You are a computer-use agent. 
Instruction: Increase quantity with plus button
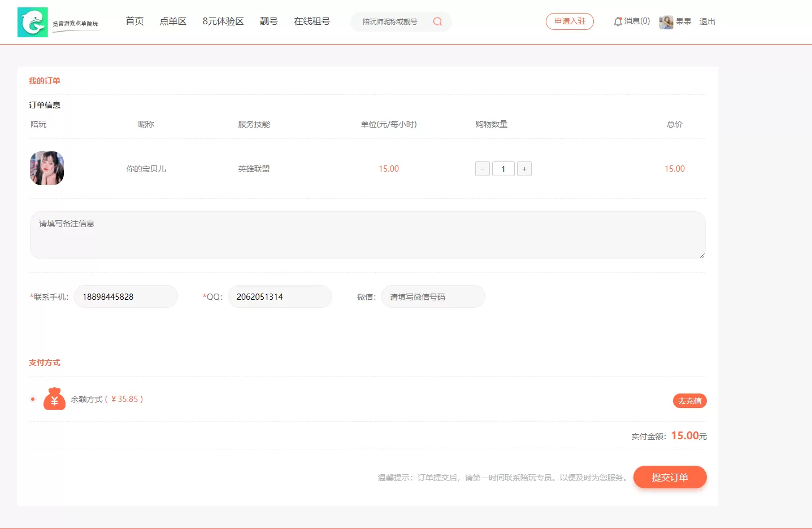524,169
